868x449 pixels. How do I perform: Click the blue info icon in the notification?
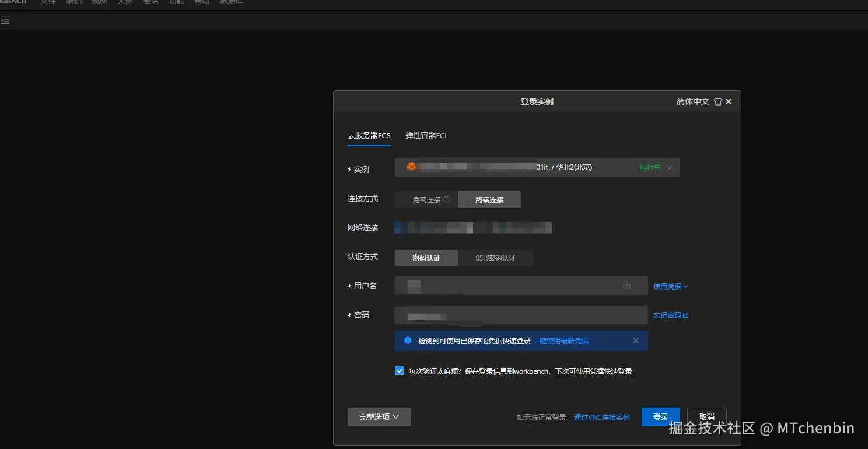coord(408,341)
